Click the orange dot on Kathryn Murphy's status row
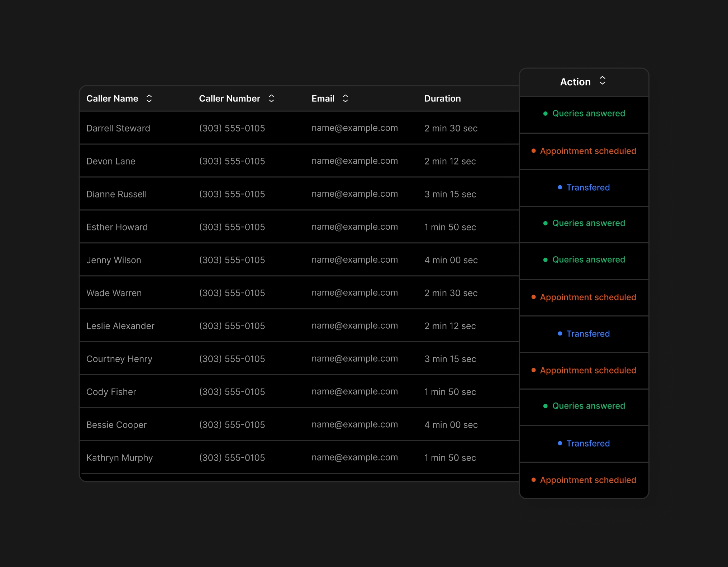 coord(533,480)
